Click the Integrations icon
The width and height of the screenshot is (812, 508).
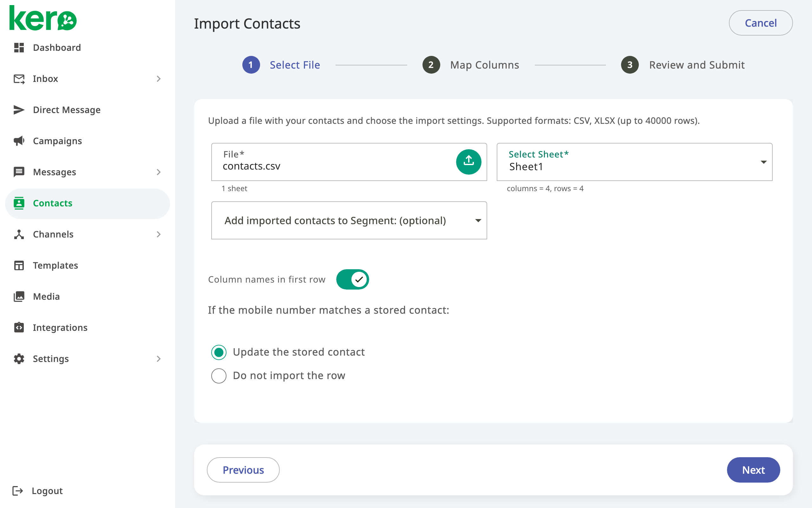[x=19, y=327]
